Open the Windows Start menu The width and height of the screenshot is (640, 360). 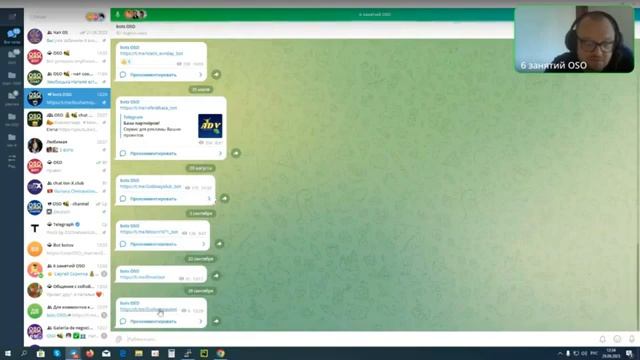coord(8,353)
